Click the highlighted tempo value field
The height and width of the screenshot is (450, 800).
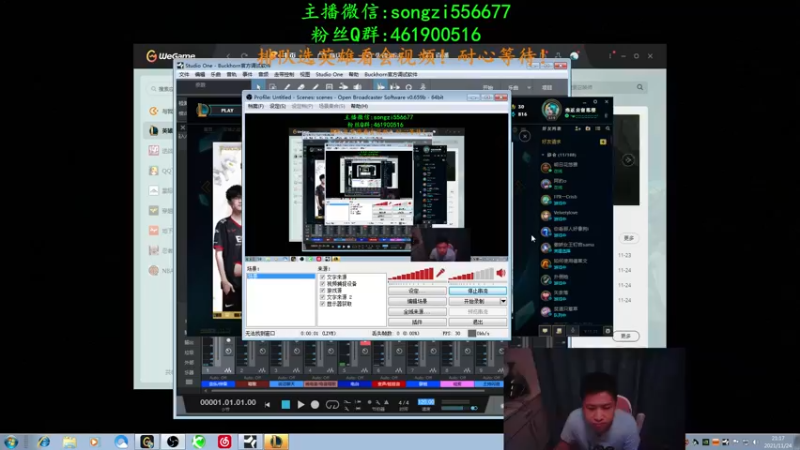(426, 402)
